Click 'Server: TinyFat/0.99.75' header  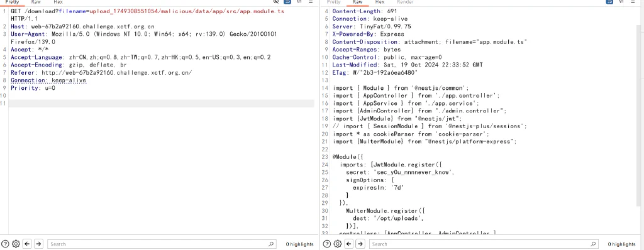click(x=372, y=26)
